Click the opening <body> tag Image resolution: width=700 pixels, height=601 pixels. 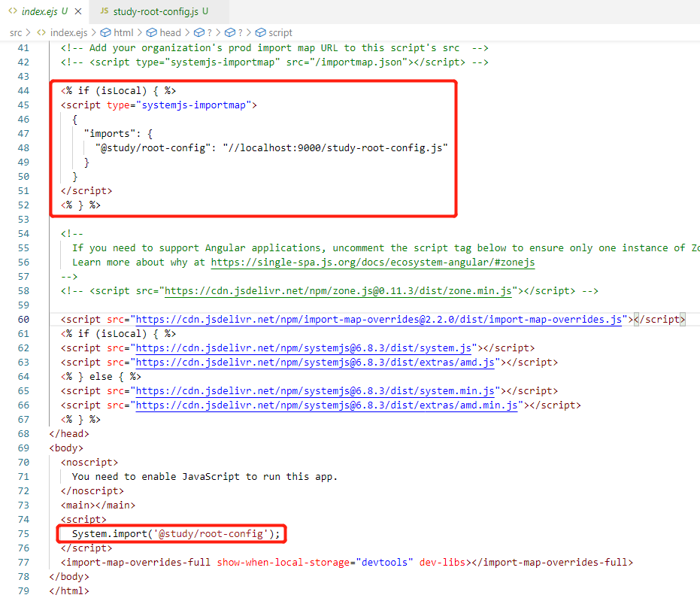point(66,448)
